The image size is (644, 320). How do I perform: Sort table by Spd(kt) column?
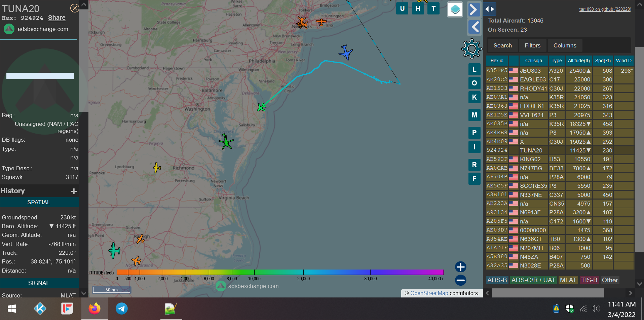603,61
